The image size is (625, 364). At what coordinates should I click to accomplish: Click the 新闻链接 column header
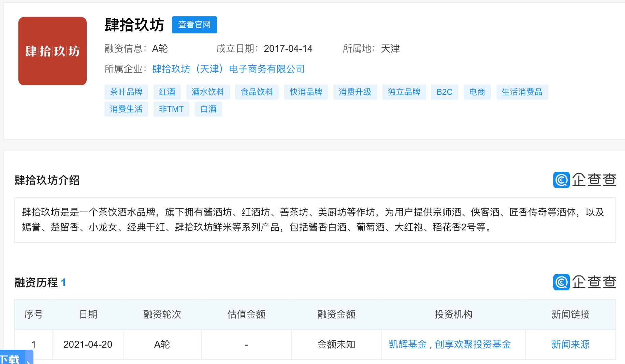[x=570, y=314]
